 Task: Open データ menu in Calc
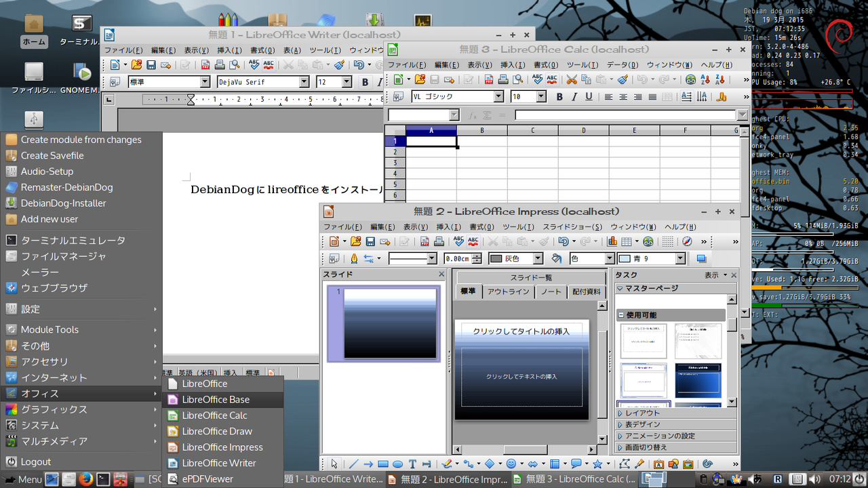click(621, 65)
